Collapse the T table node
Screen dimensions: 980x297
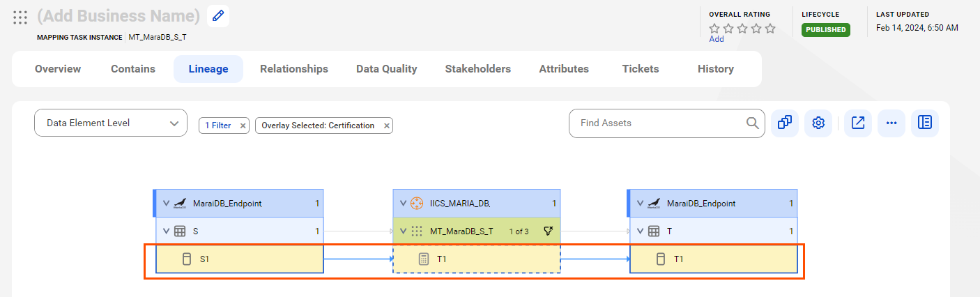tap(640, 231)
